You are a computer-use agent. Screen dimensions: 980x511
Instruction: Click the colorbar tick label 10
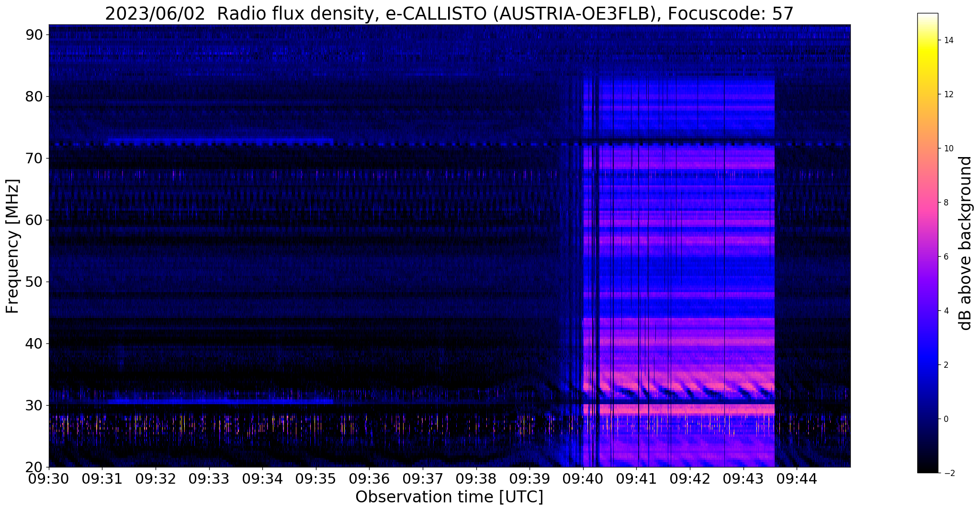(948, 148)
